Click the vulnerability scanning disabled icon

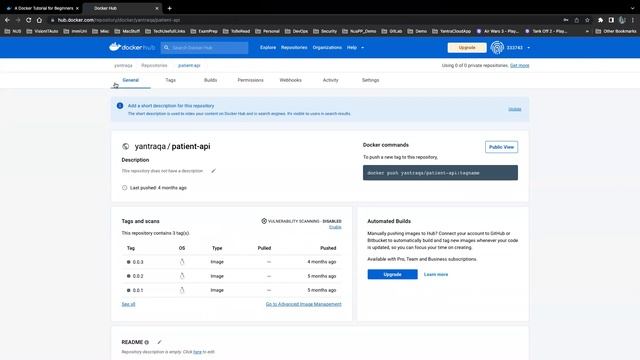coord(264,221)
